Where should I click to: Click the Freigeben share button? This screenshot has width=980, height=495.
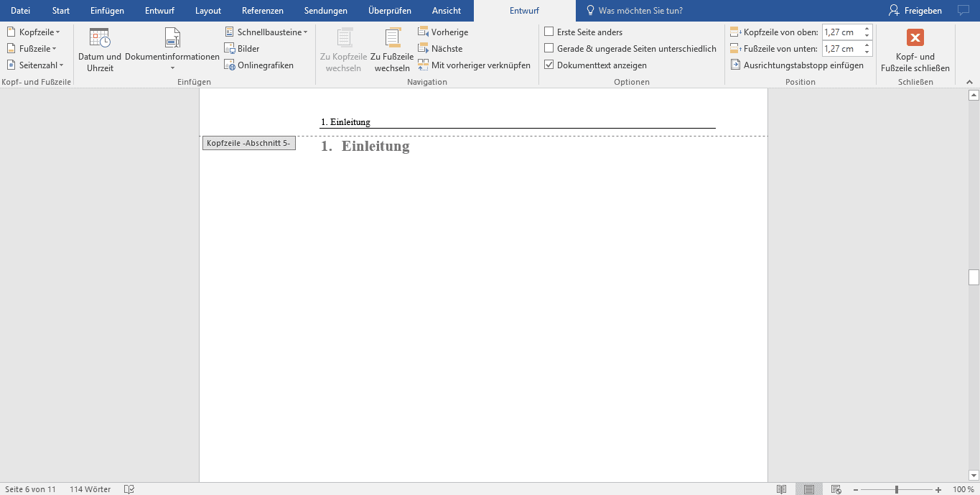tap(915, 11)
